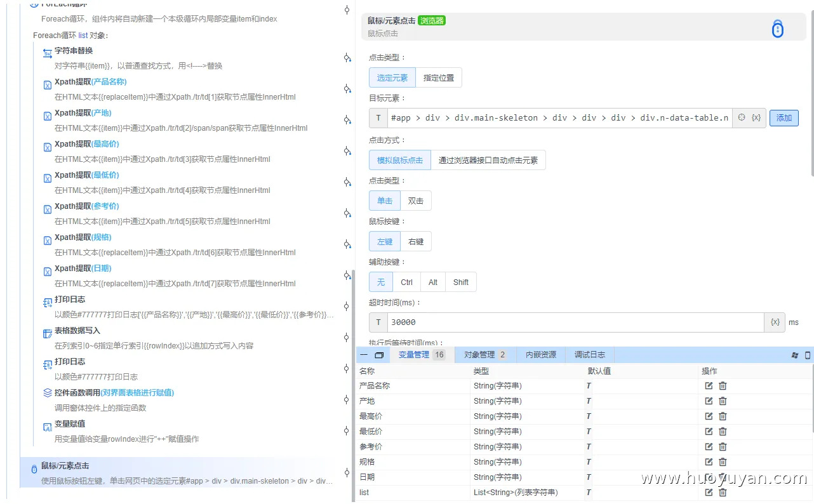
Task: Select Ctrl modifier key
Action: click(407, 282)
